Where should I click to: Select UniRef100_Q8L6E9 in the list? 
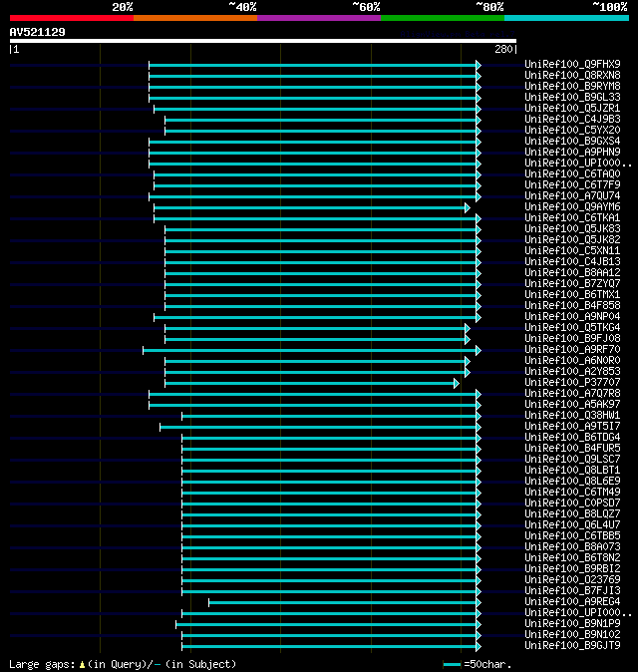[x=572, y=482]
